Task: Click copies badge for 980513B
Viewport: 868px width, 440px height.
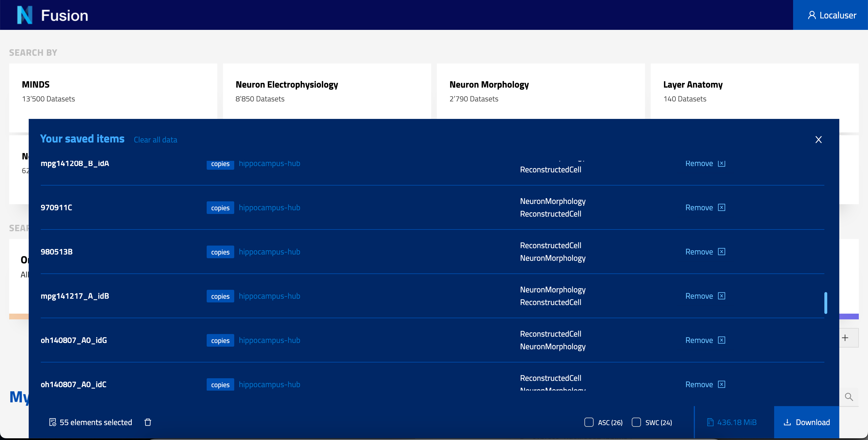Action: 220,252
